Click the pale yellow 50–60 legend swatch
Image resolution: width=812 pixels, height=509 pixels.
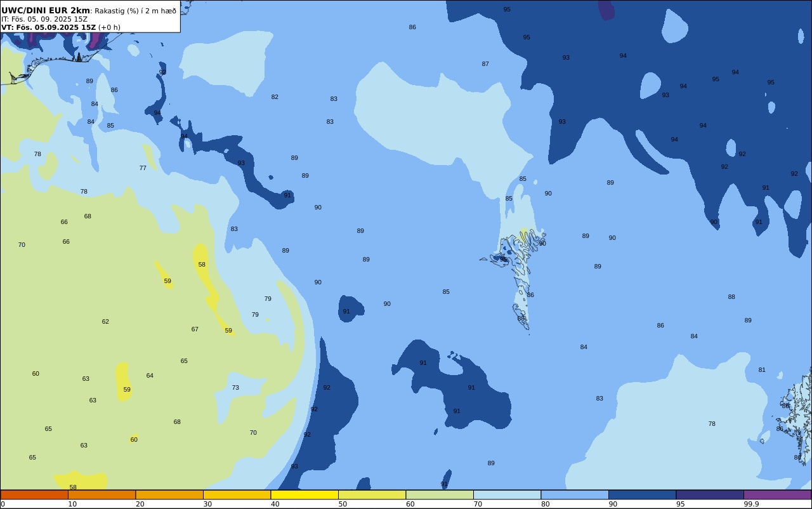click(372, 494)
